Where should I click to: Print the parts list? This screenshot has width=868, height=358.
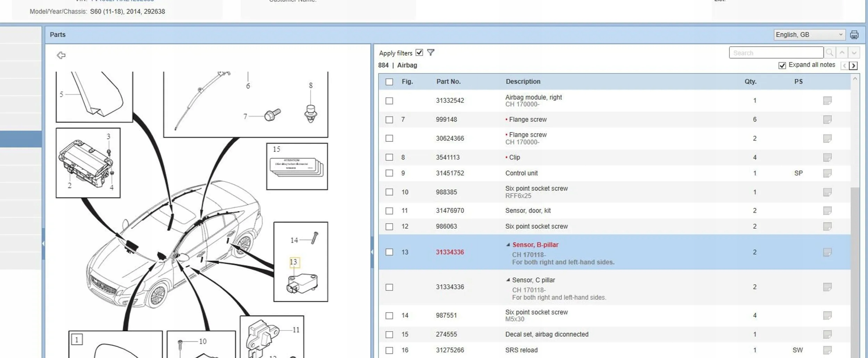[x=854, y=35]
